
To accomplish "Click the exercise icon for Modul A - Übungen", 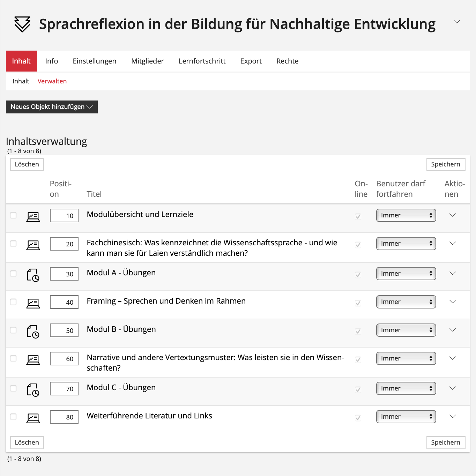I will 33,275.
